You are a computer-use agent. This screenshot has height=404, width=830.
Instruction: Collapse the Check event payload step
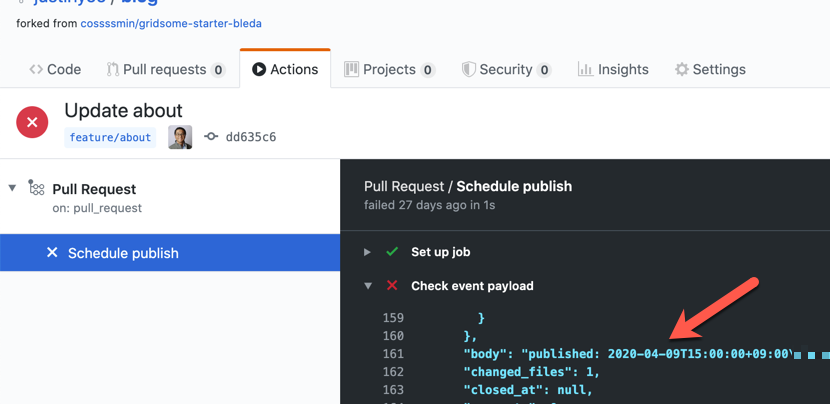368,286
